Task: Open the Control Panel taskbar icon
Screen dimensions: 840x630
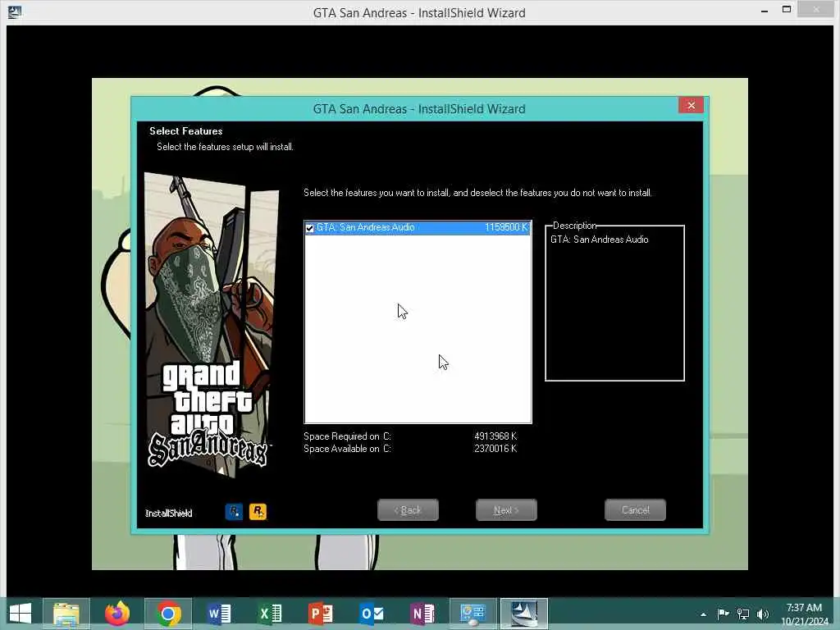Action: point(473,614)
